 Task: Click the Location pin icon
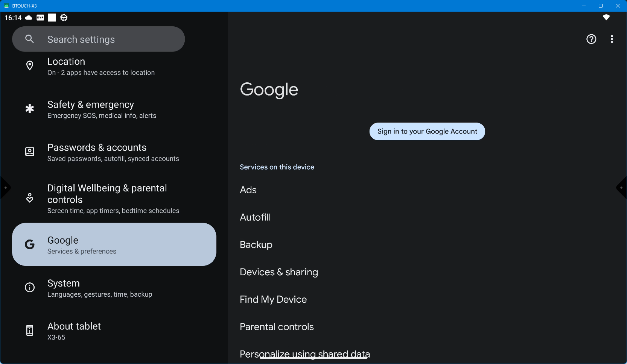pos(30,66)
